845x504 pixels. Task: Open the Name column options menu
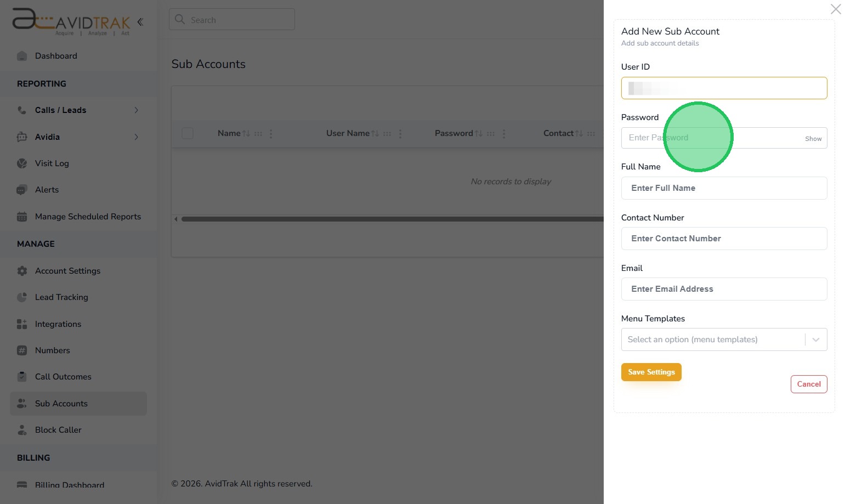tap(271, 134)
